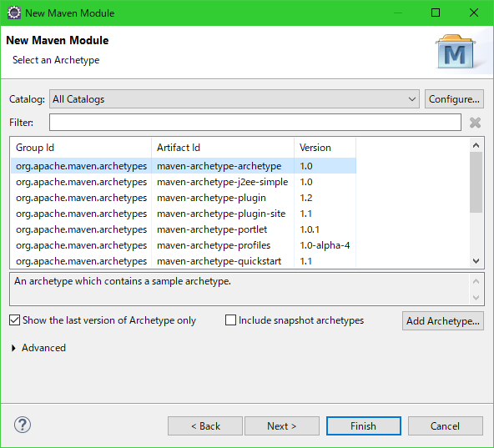This screenshot has height=448, width=494.
Task: Click archetype list scroll up arrow
Action: coord(476,145)
